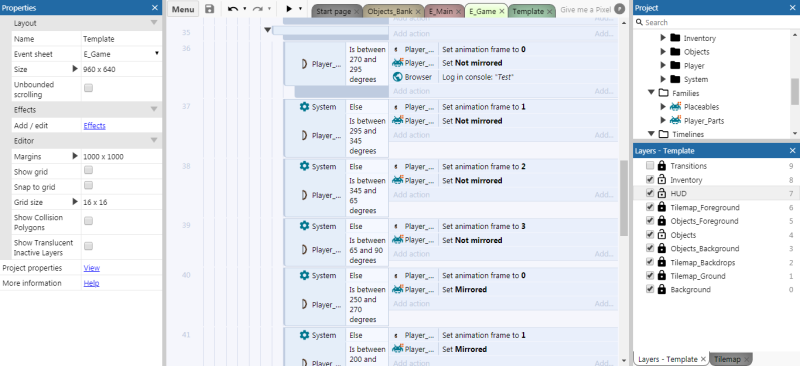This screenshot has width=800, height=366.
Task: Toggle the lock icon on Tilemap_Ground layer
Action: point(662,275)
